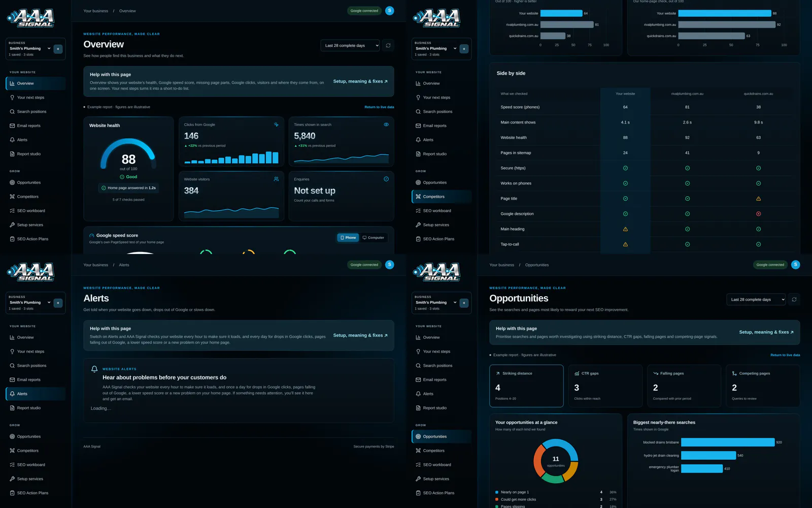Expand Smith's Plumbing selector on Overview screen
The width and height of the screenshot is (812, 508).
pyautogui.click(x=29, y=49)
